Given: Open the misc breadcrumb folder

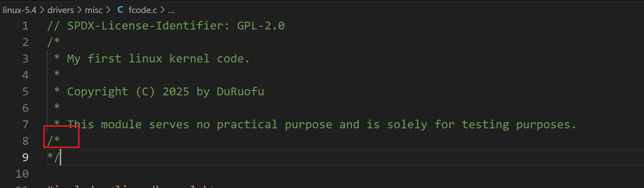Looking at the screenshot, I should (x=93, y=10).
